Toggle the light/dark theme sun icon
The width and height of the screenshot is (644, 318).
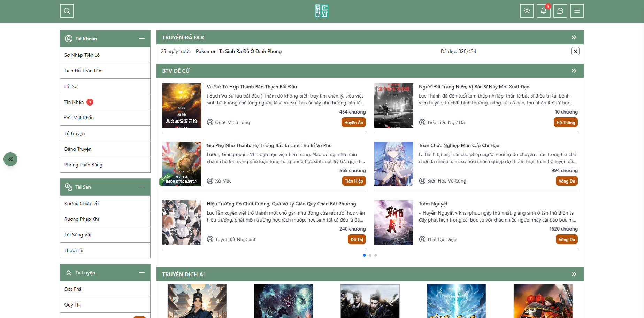527,11
